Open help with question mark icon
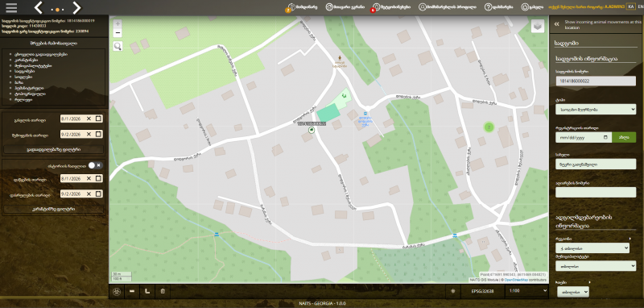 (x=498, y=7)
